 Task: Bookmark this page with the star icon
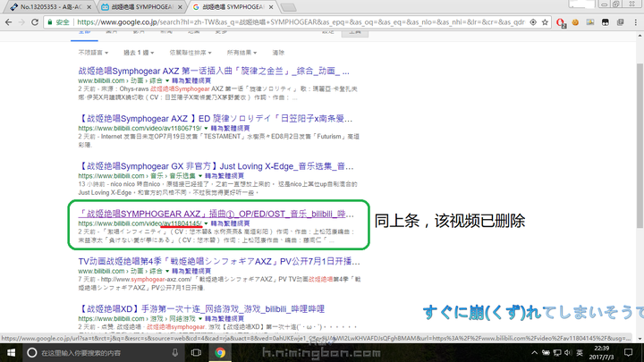point(545,22)
